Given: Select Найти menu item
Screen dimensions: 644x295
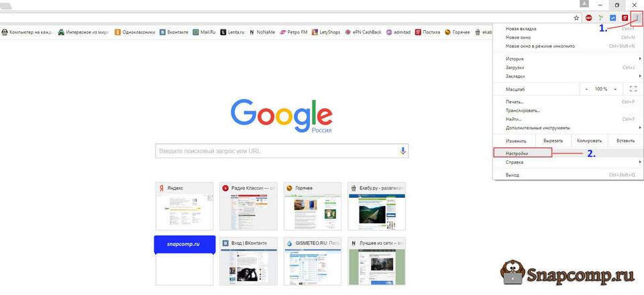Looking at the screenshot, I should [x=568, y=119].
